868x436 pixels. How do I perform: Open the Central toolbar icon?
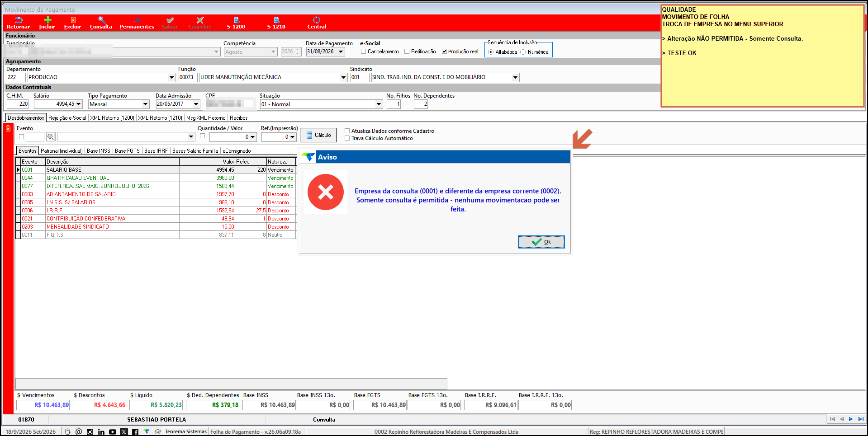(317, 20)
